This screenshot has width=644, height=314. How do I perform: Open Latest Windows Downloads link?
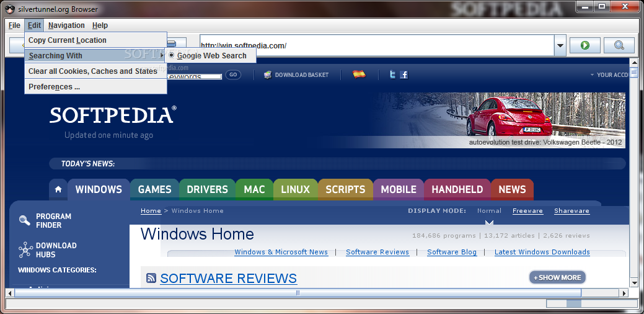(x=542, y=252)
